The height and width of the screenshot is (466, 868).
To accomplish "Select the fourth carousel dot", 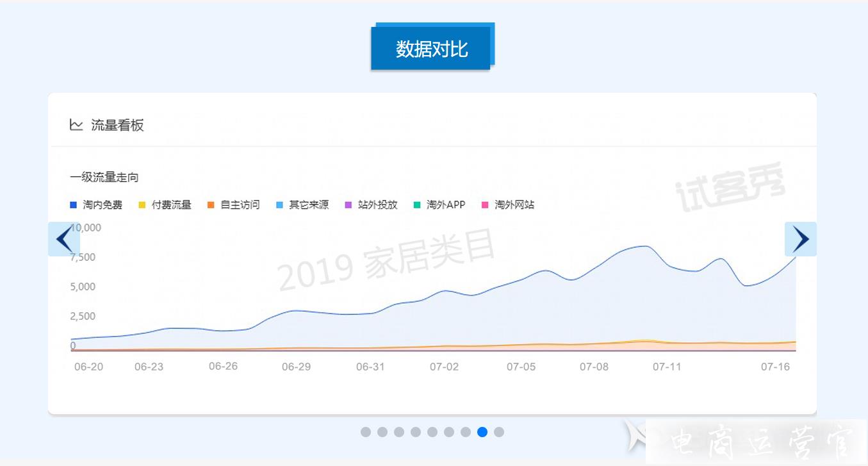I will (x=416, y=432).
